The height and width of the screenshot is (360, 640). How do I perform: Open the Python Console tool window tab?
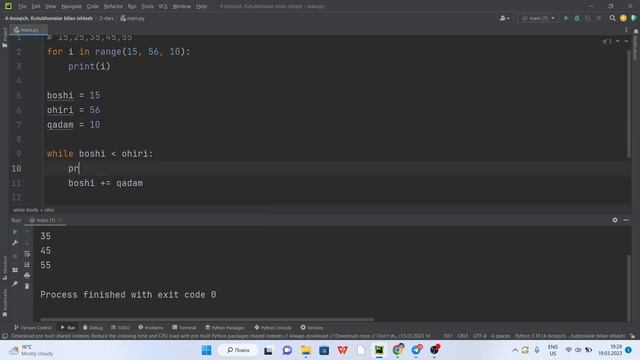coord(273,327)
